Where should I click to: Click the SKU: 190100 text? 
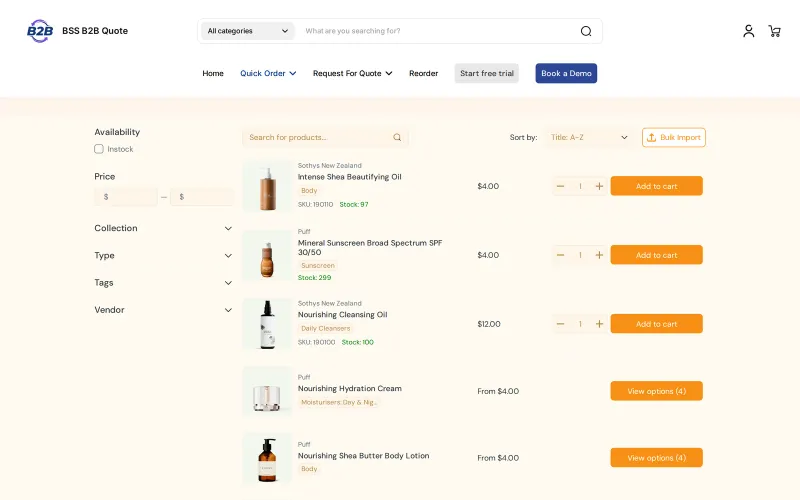pyautogui.click(x=316, y=342)
